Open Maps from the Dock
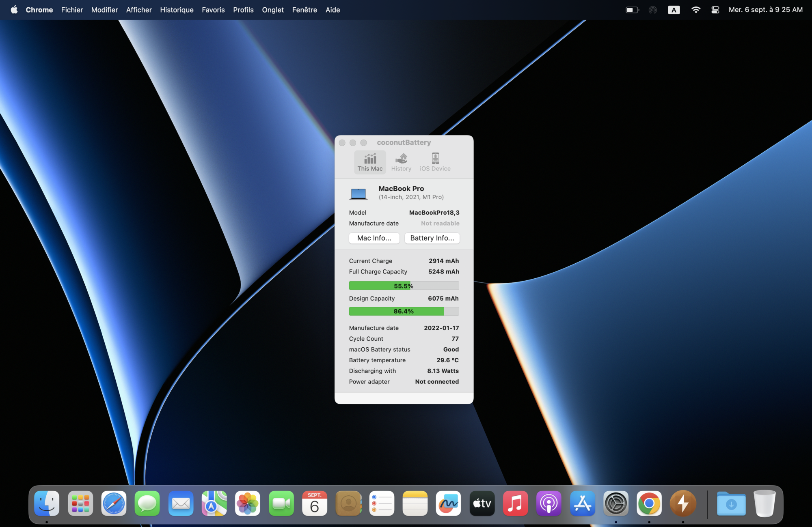Screen dimensions: 812x527 [214, 503]
